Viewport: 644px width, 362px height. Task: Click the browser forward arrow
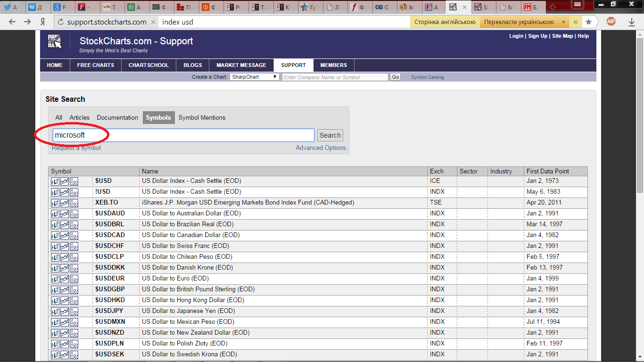[27, 22]
